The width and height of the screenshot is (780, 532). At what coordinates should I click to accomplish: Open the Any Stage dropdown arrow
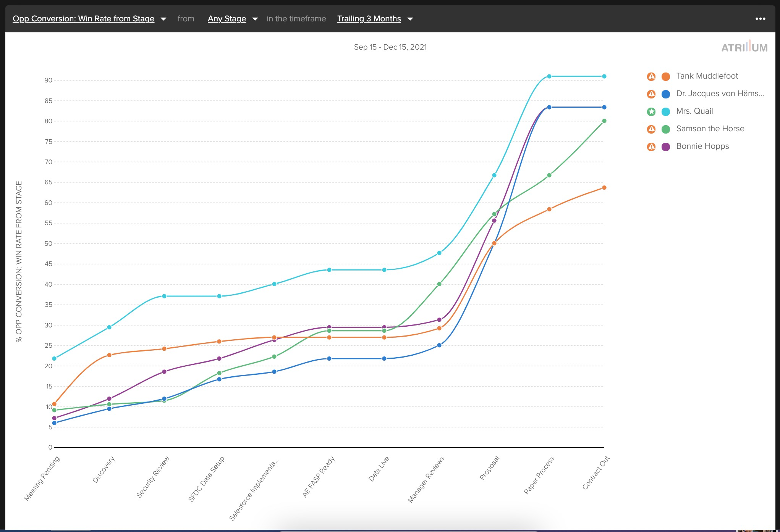tap(255, 19)
